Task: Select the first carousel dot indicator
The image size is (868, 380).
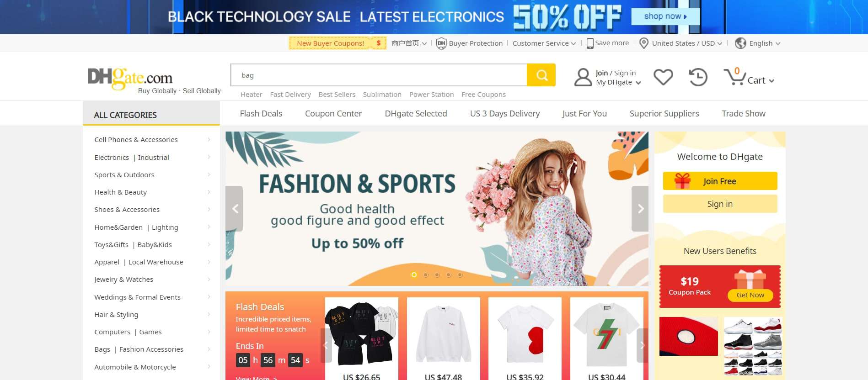Action: click(x=414, y=274)
